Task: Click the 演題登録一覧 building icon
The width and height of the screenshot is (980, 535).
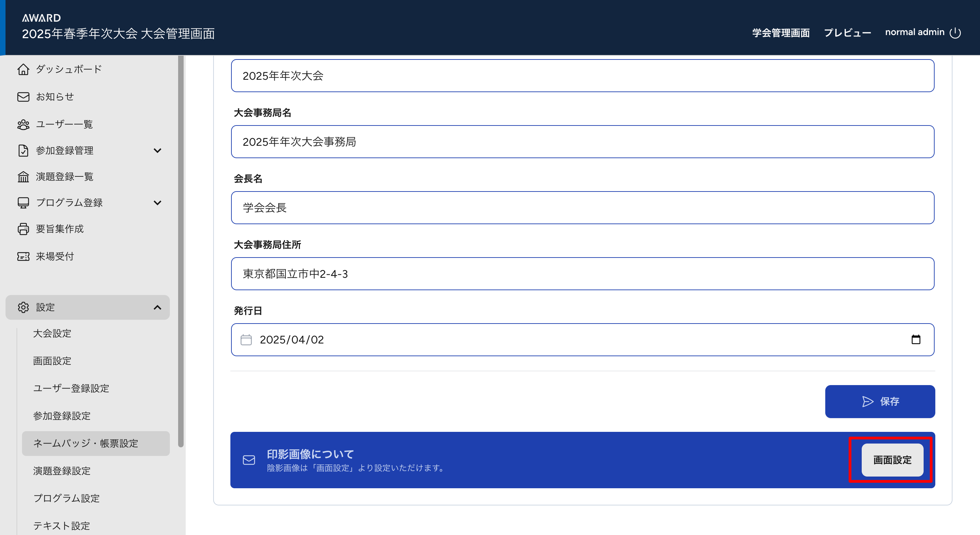Action: pos(23,177)
